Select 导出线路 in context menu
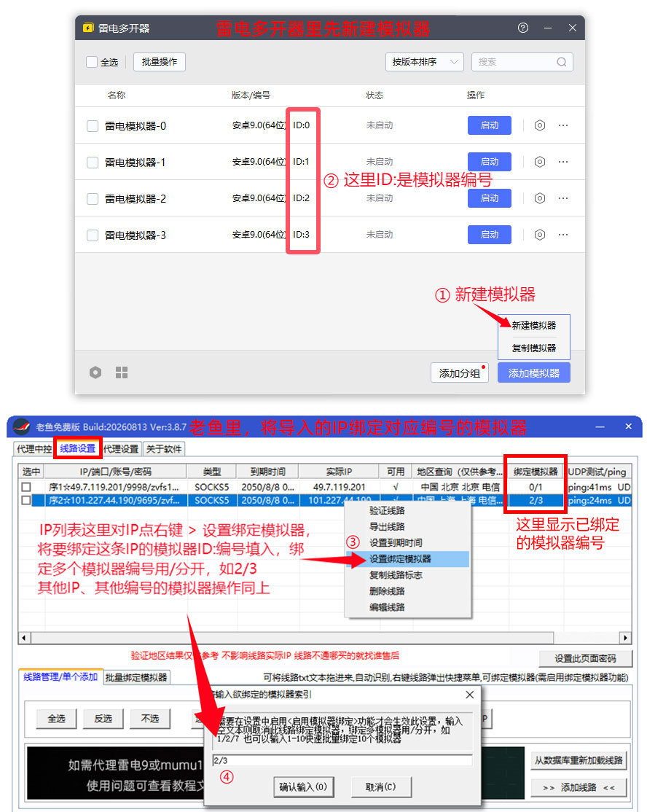 [408, 527]
